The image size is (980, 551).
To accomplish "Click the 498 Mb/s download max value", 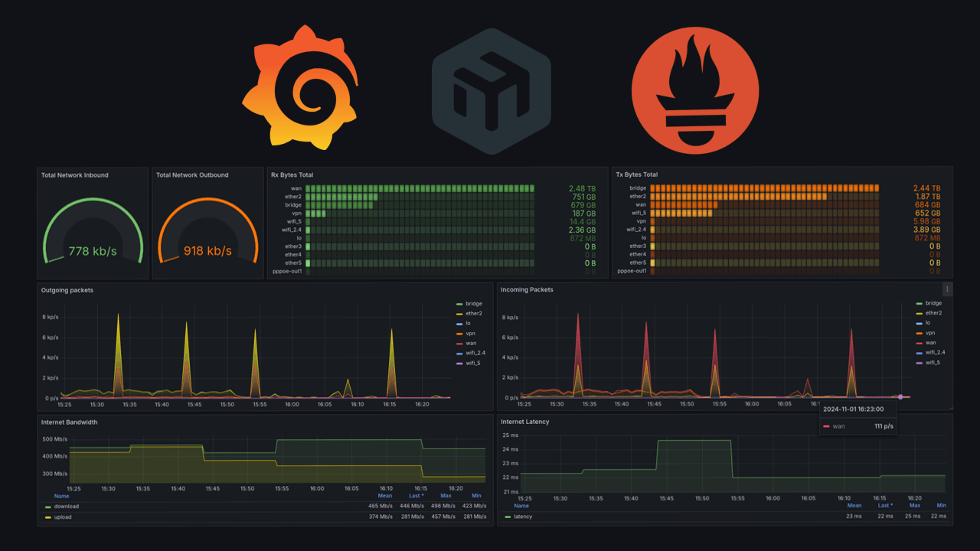I will [x=442, y=507].
